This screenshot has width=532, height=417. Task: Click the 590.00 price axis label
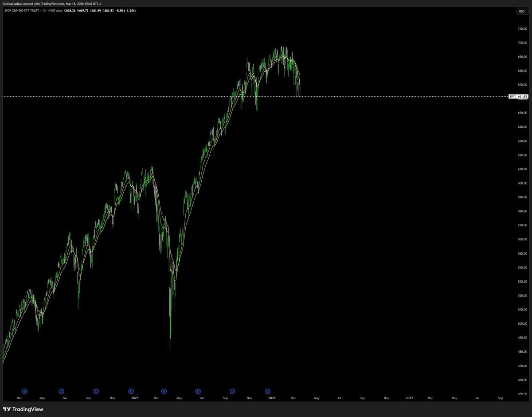(522, 197)
